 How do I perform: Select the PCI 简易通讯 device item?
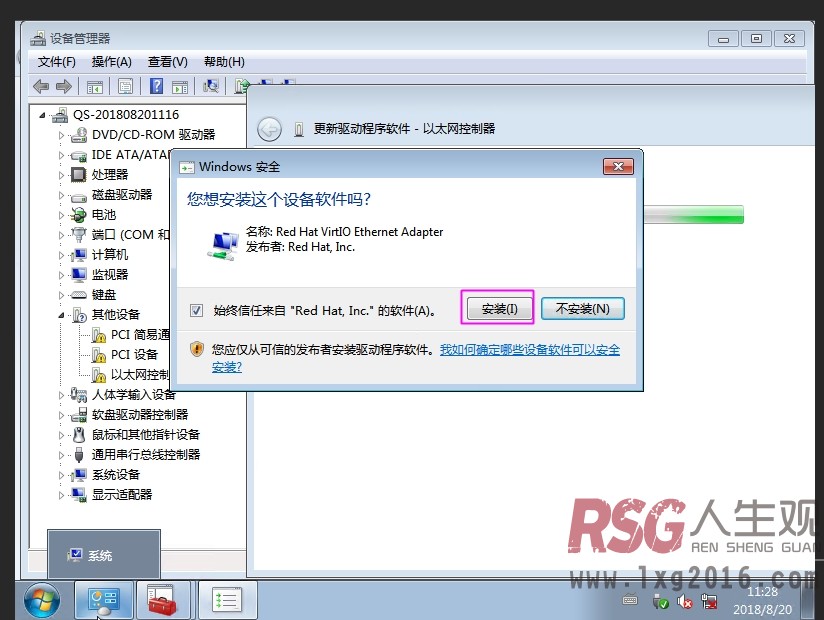click(x=140, y=335)
